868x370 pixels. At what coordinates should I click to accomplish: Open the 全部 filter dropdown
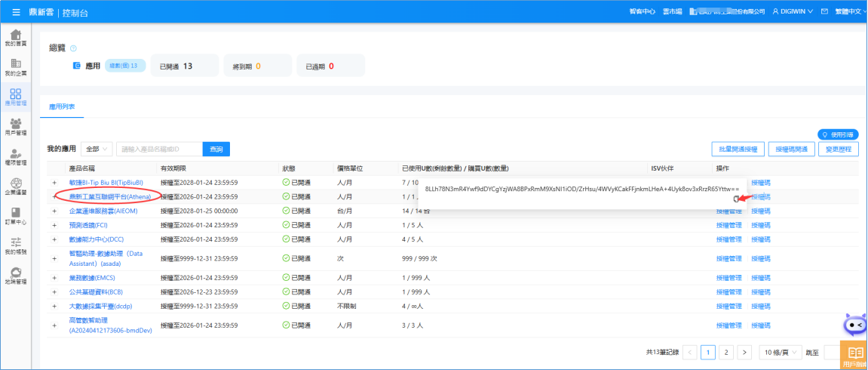97,150
